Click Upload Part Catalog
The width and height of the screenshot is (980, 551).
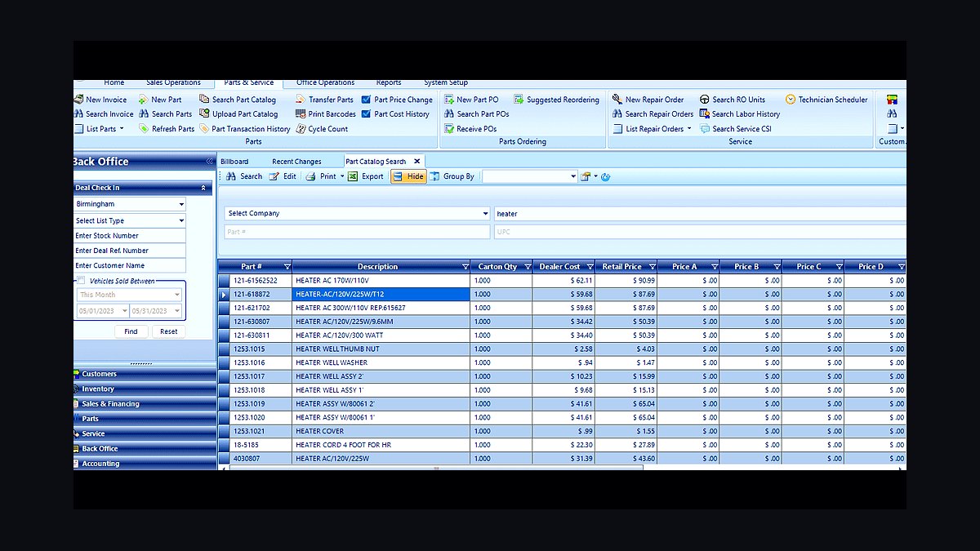(x=238, y=114)
